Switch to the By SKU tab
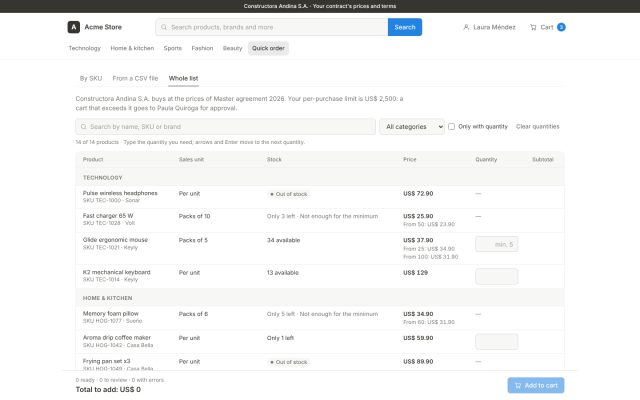This screenshot has width=640, height=400. 91,78
